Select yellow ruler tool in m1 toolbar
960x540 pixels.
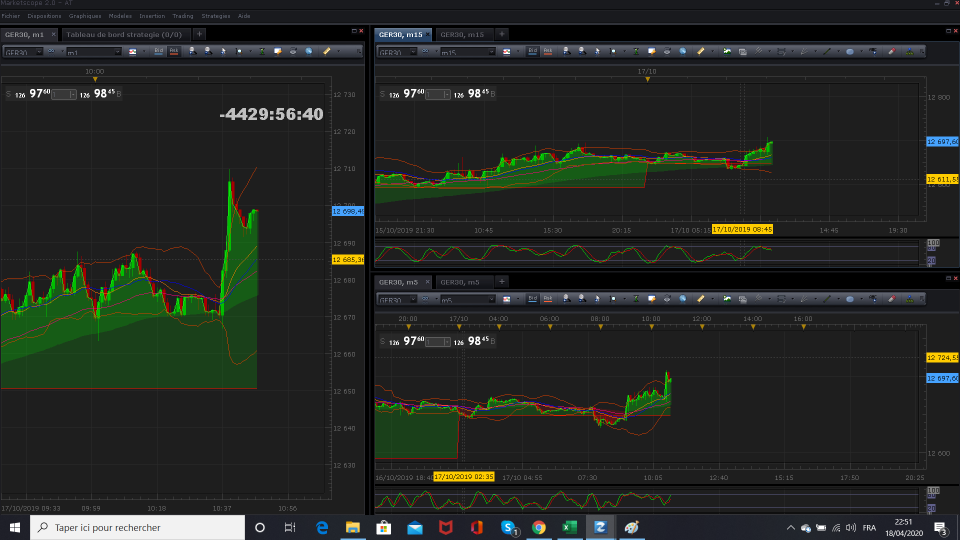click(327, 51)
